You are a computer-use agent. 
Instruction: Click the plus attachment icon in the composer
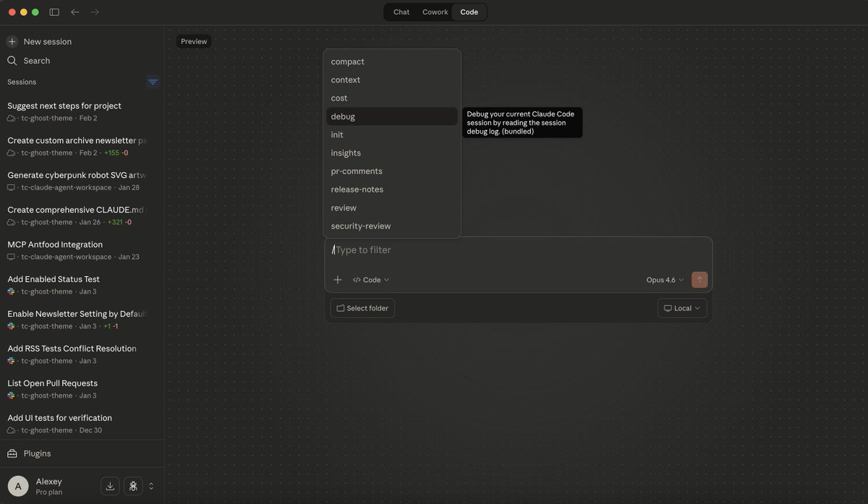[x=338, y=279]
